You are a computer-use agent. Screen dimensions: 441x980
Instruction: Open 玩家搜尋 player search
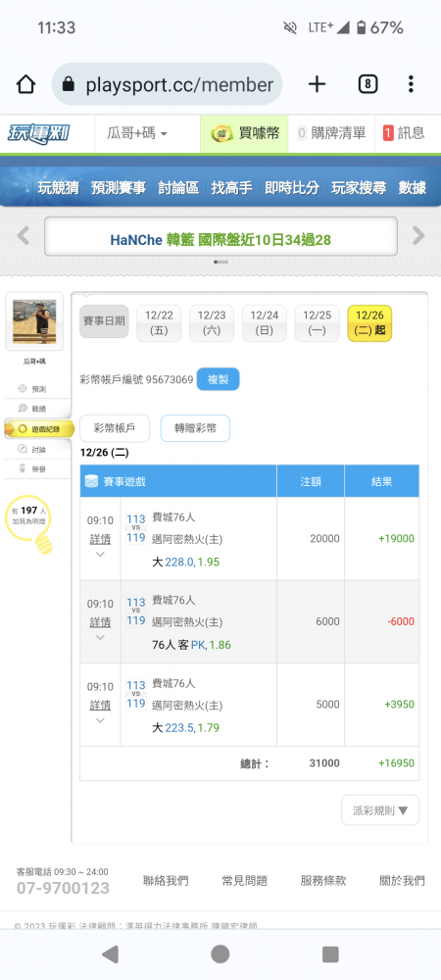click(359, 187)
